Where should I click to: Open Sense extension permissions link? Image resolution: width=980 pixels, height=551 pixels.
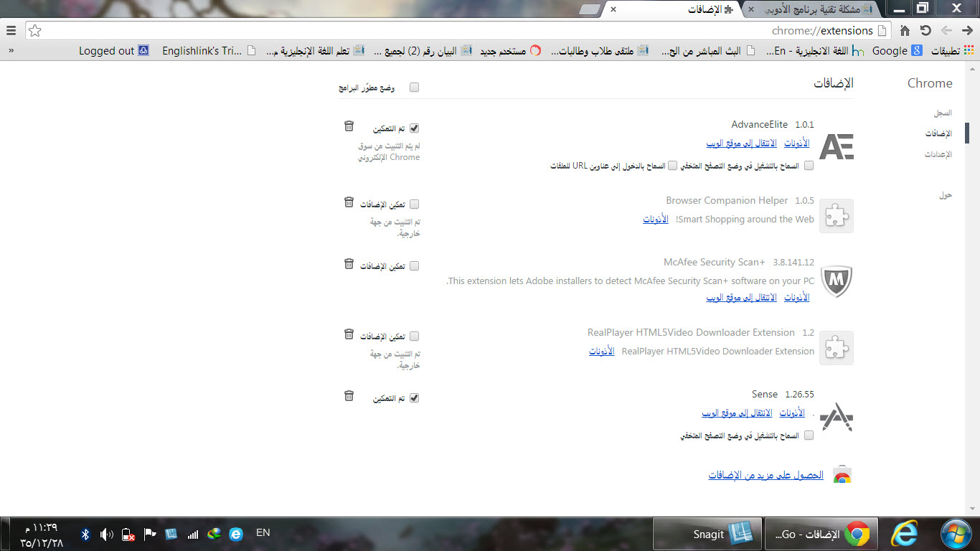tap(792, 413)
